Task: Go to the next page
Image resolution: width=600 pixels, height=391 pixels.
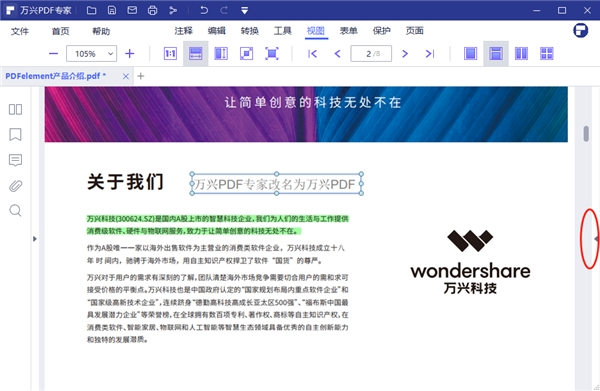Action: [x=405, y=54]
